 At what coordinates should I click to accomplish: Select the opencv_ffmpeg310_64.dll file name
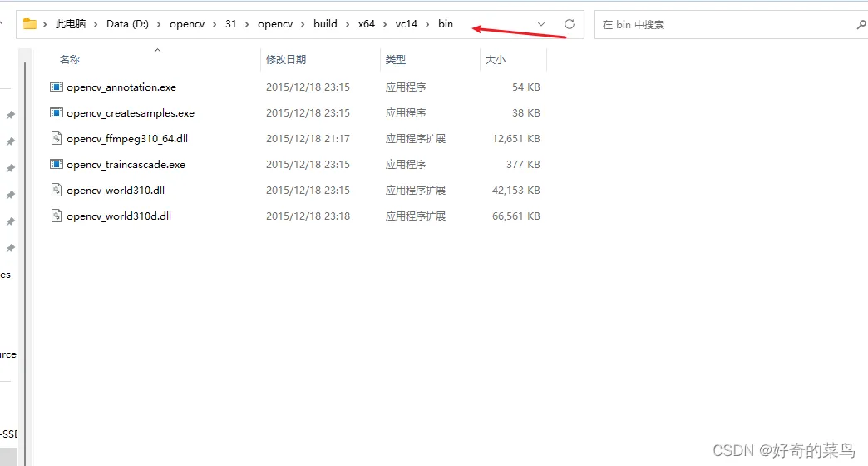(x=127, y=138)
